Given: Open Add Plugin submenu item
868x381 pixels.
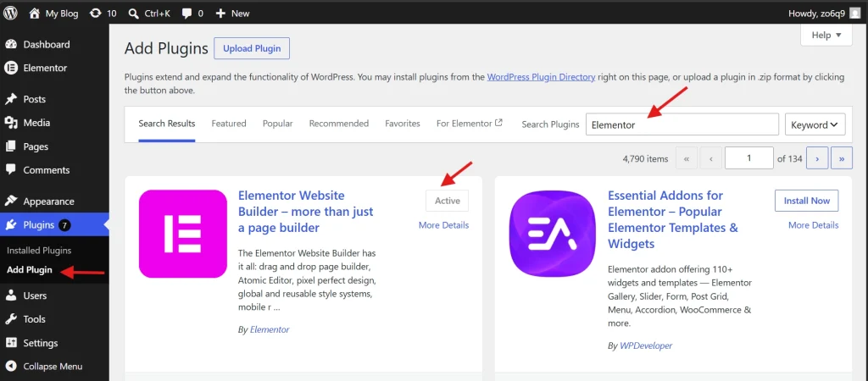Looking at the screenshot, I should point(30,270).
